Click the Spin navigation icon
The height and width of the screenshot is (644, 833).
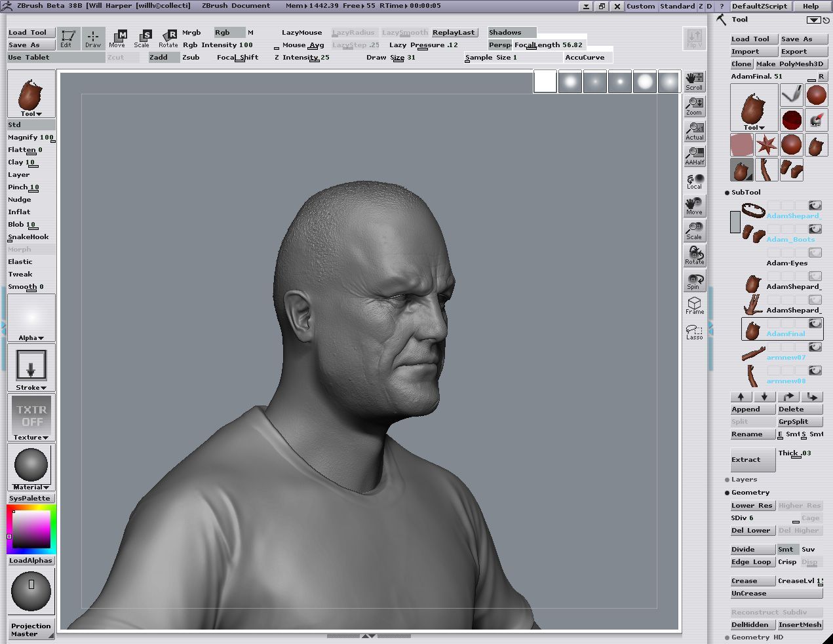click(694, 281)
